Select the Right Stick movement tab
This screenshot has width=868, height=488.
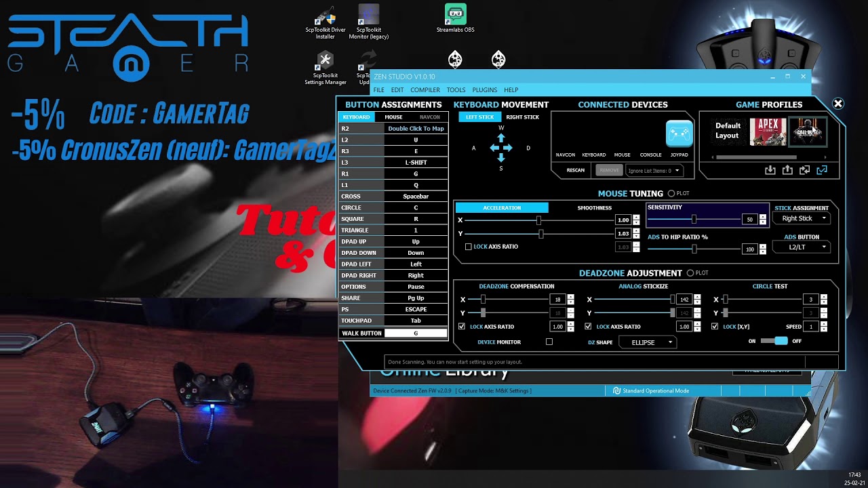pos(523,117)
